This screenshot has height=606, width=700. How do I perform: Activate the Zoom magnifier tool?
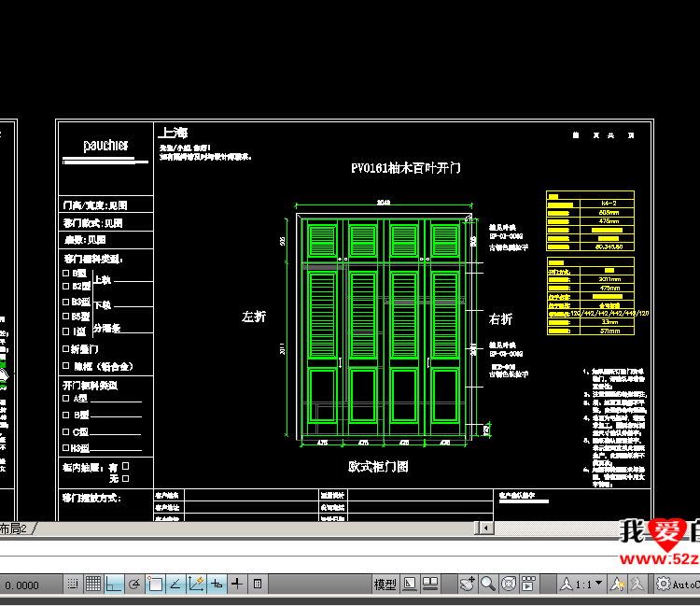(x=488, y=584)
